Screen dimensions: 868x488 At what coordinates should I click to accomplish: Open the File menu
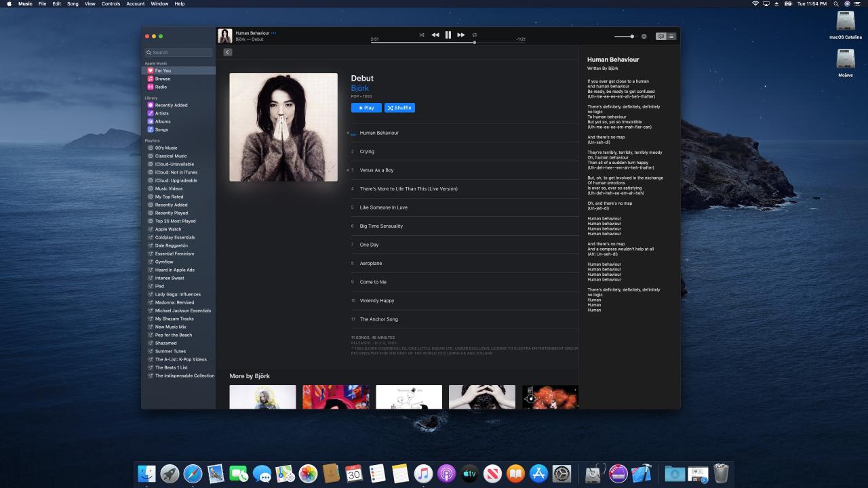43,3
